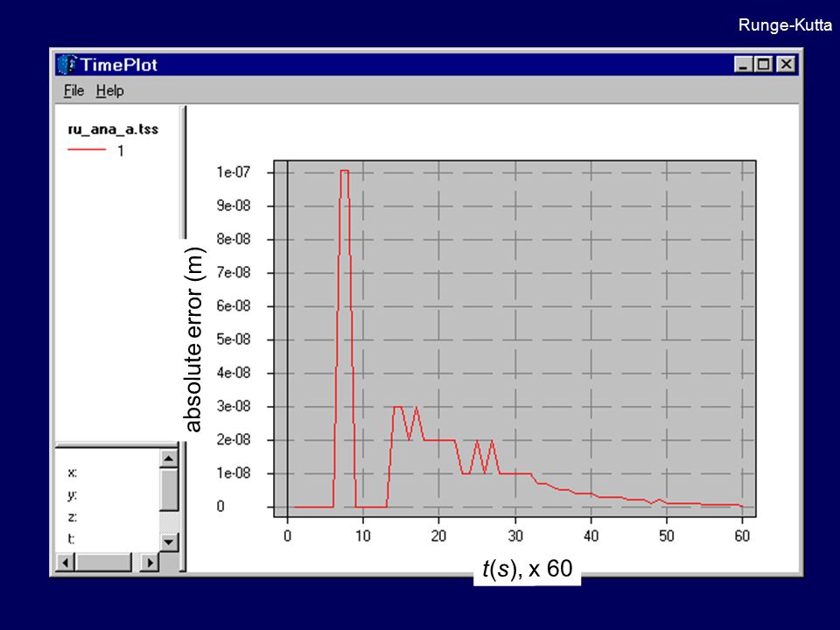The width and height of the screenshot is (840, 630).
Task: Click the TimePlot application icon in title bar
Action: pos(67,64)
